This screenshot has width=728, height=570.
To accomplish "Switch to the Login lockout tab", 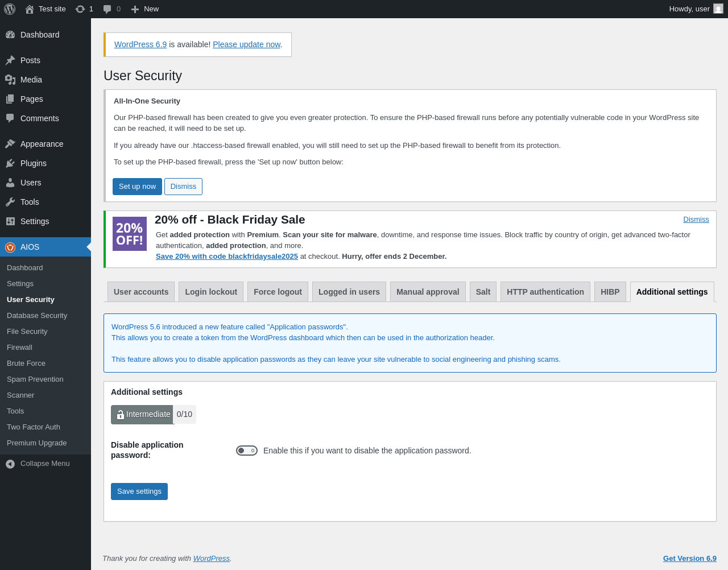I will [211, 292].
